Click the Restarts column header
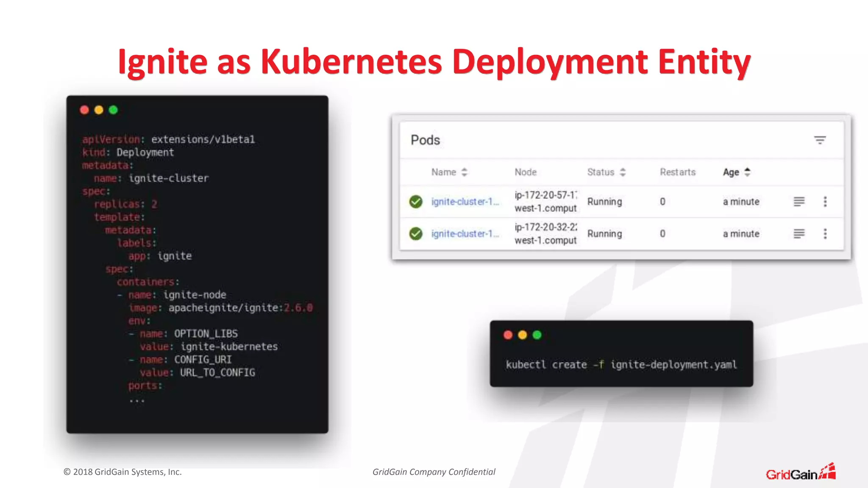 [678, 172]
